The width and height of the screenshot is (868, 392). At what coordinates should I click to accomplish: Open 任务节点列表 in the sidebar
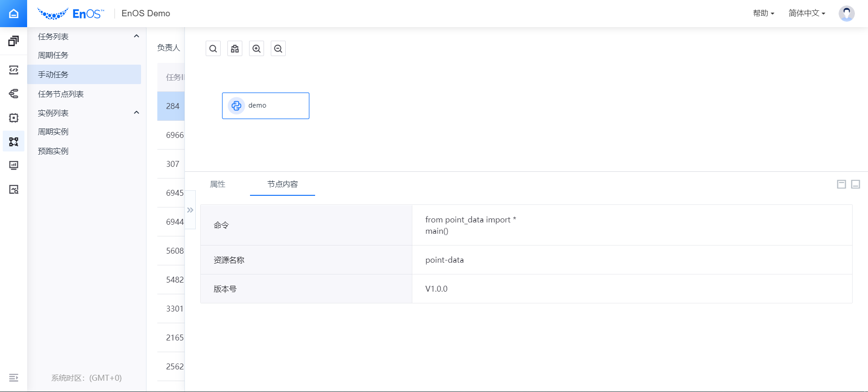point(61,94)
